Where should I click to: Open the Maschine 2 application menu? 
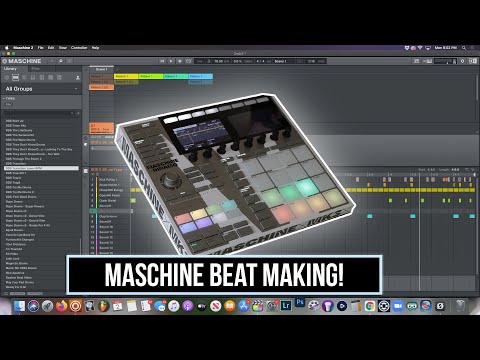coord(23,48)
